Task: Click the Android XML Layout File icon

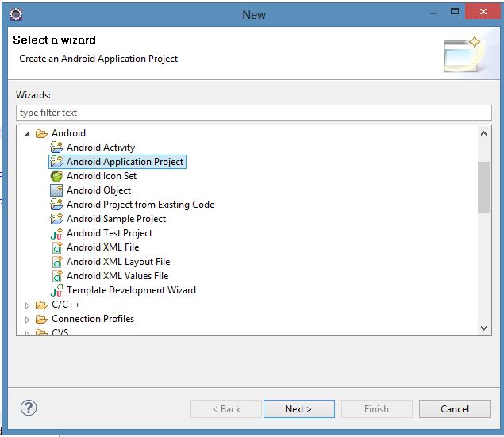Action: (x=56, y=262)
